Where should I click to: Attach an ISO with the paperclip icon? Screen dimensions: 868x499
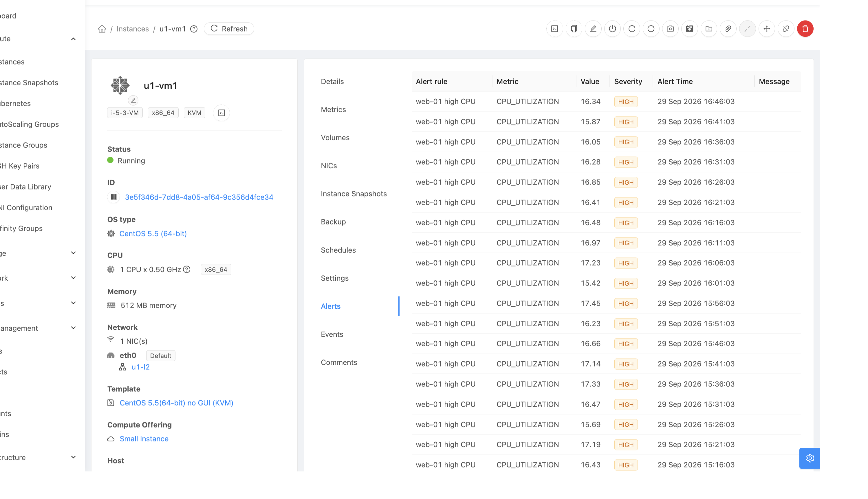[728, 29]
